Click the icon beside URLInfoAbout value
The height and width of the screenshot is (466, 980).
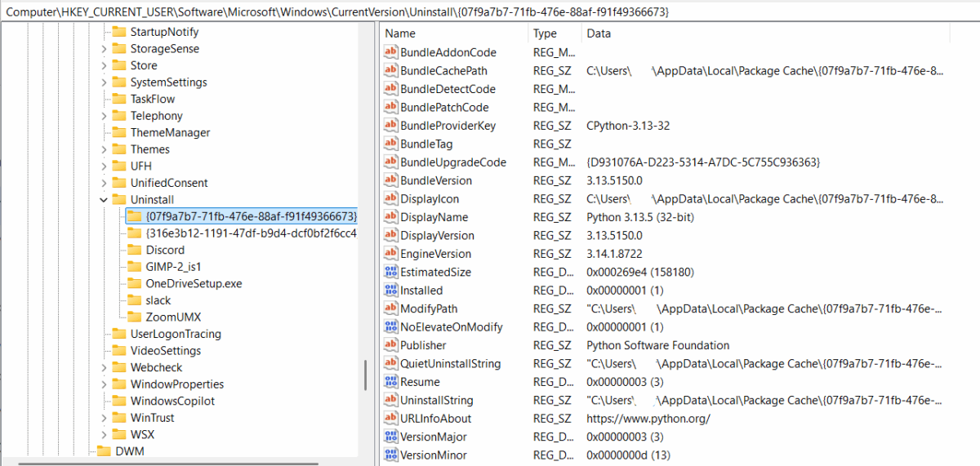tap(390, 419)
